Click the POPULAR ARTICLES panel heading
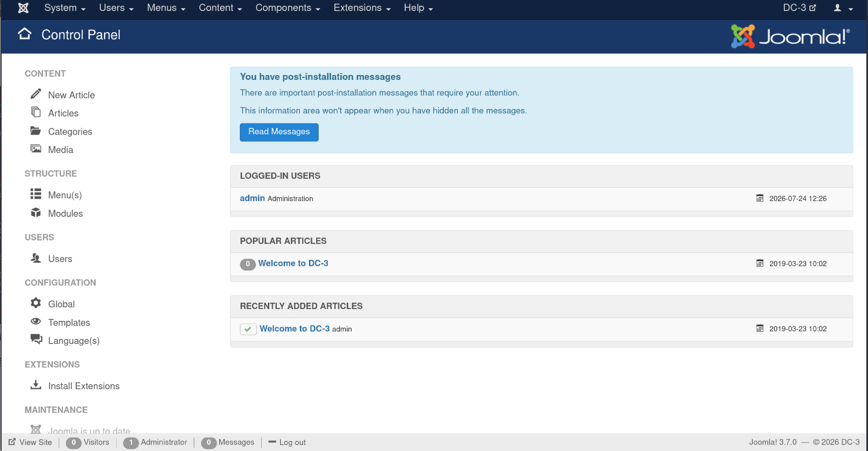Viewport: 868px width, 451px height. click(283, 241)
